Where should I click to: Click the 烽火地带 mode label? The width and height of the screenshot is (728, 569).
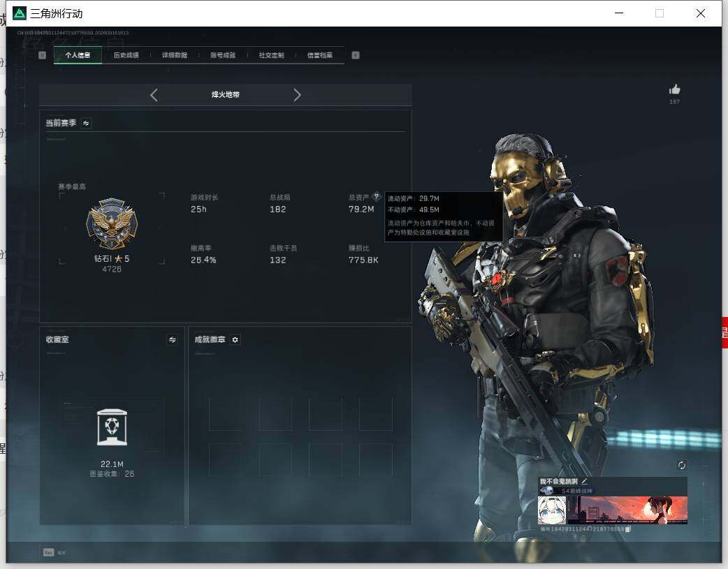(226, 95)
